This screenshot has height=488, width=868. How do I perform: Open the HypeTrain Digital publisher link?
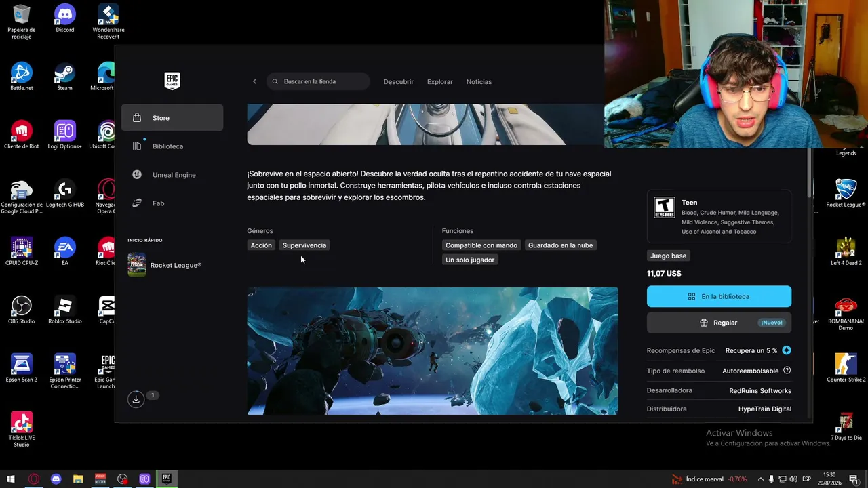coord(765,409)
